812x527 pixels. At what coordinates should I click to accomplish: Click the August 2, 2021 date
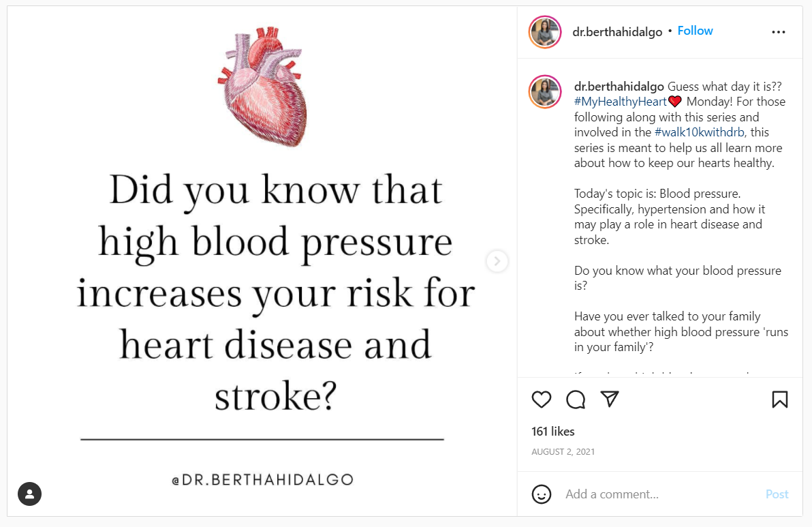pos(563,452)
